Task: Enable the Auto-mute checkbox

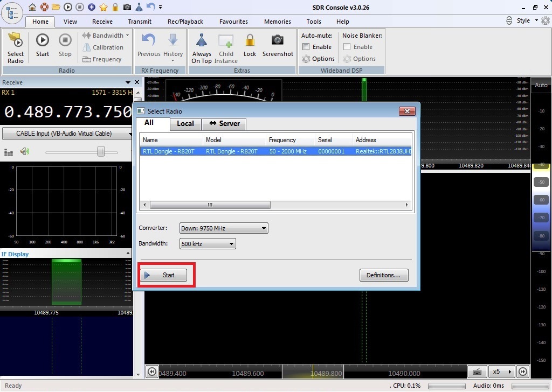Action: [306, 47]
